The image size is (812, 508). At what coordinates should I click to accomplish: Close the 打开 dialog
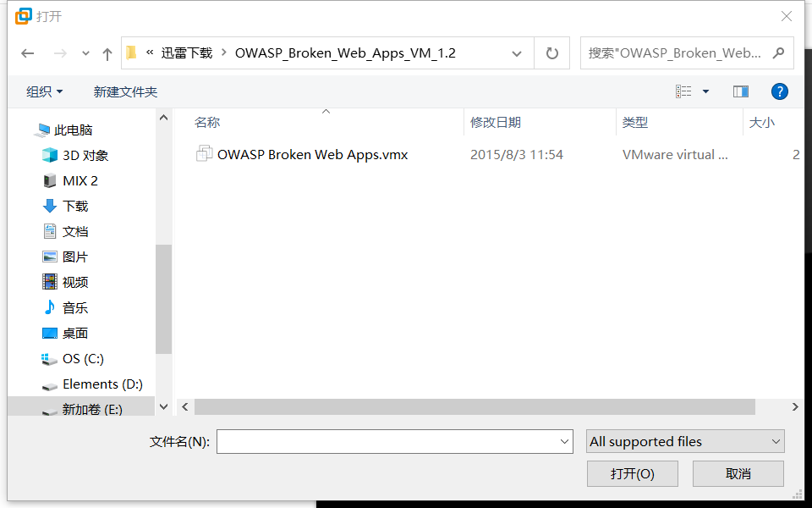tap(787, 17)
